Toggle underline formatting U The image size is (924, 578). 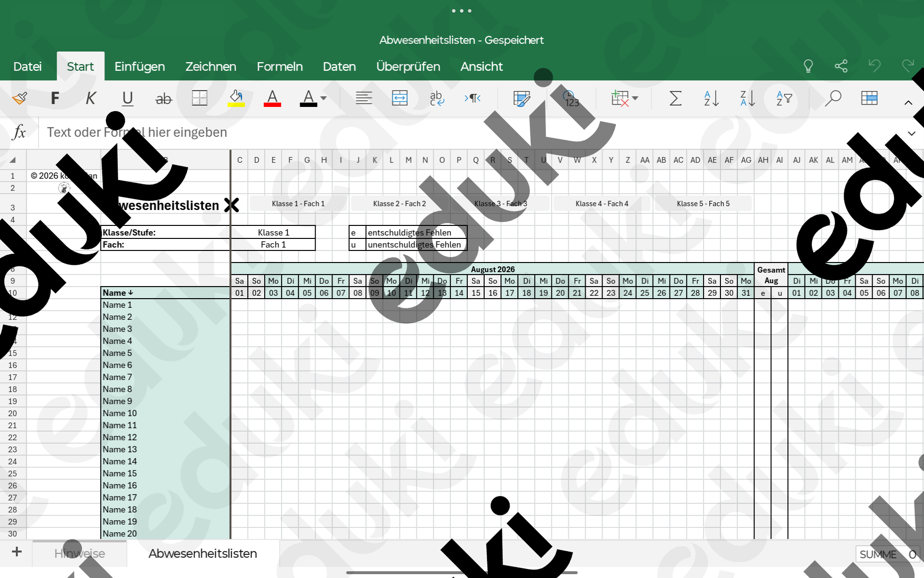[x=127, y=98]
